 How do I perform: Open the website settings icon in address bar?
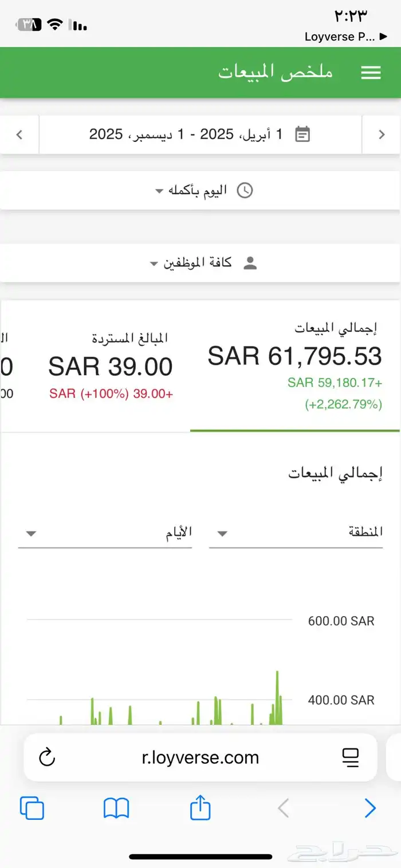tap(351, 757)
